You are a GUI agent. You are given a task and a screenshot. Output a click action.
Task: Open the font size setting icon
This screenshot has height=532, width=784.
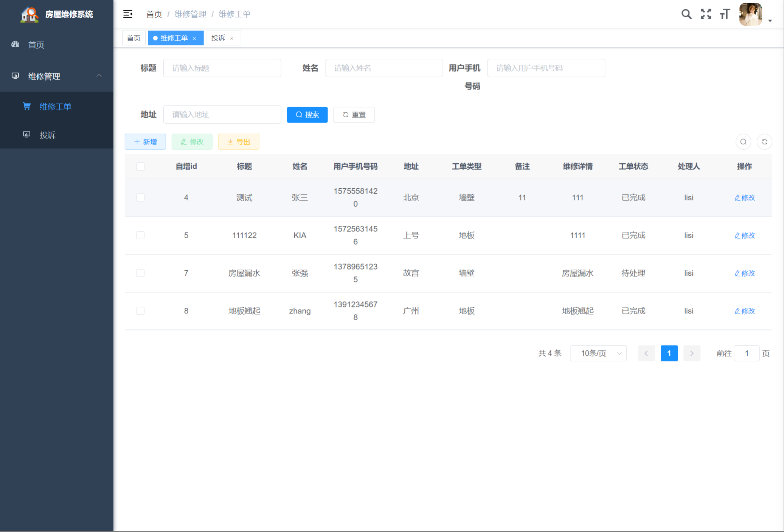[x=725, y=14]
